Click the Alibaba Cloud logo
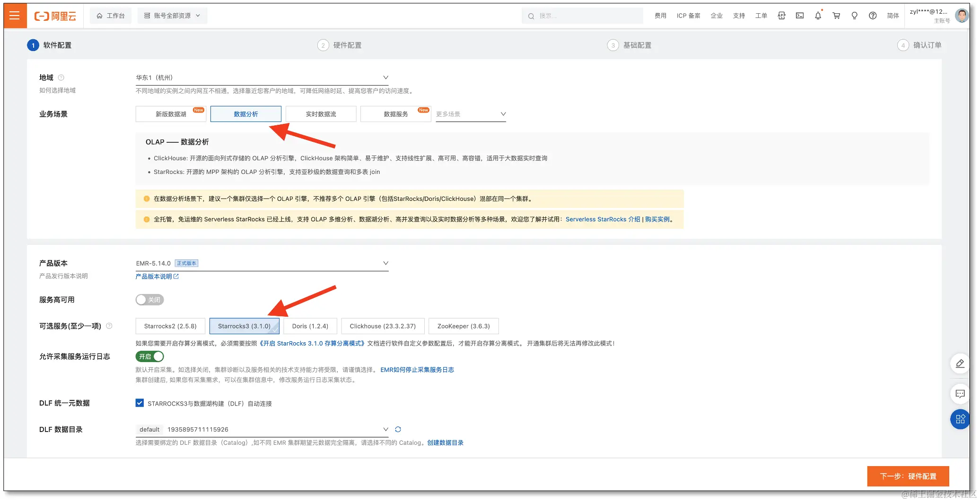 (x=55, y=16)
